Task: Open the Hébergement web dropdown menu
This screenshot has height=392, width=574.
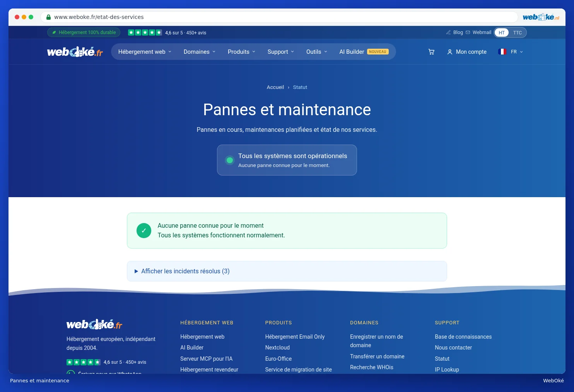Action: (x=145, y=52)
